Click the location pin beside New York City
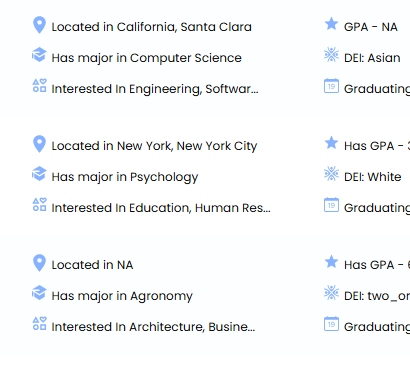410x370 pixels. 39,144
